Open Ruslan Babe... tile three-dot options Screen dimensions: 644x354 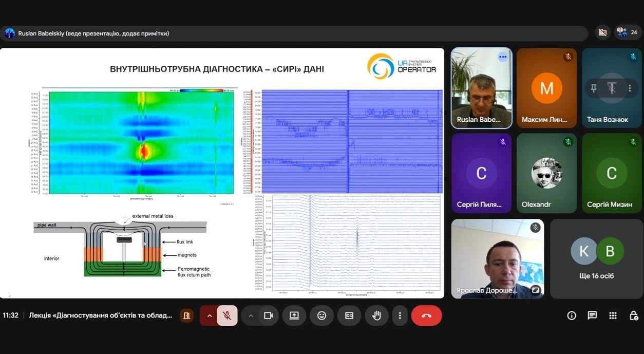coord(503,57)
